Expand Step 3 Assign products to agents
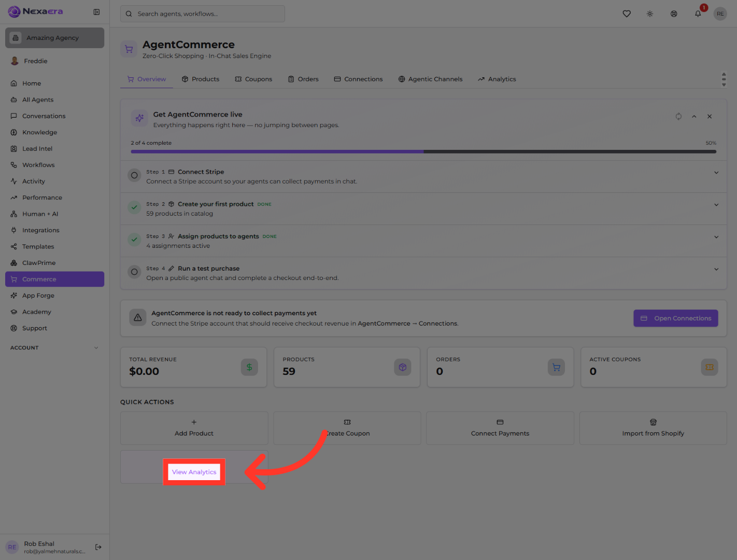The height and width of the screenshot is (560, 737). [x=716, y=237]
